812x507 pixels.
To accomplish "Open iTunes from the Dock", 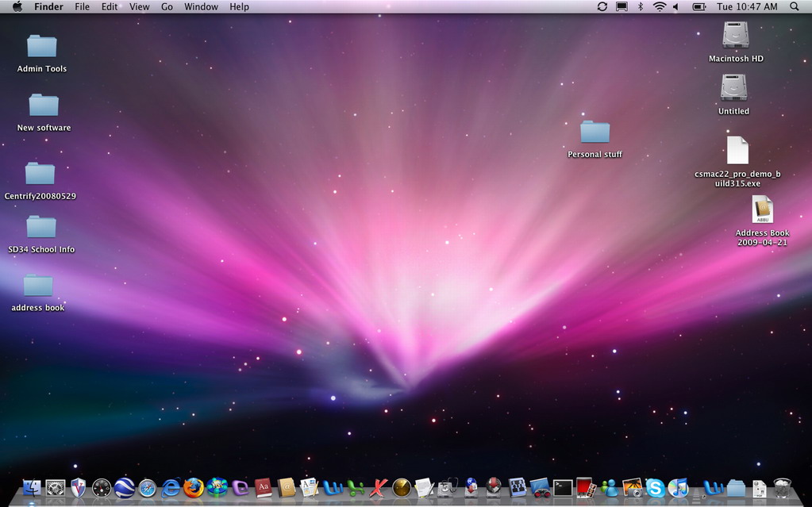I will pos(678,488).
